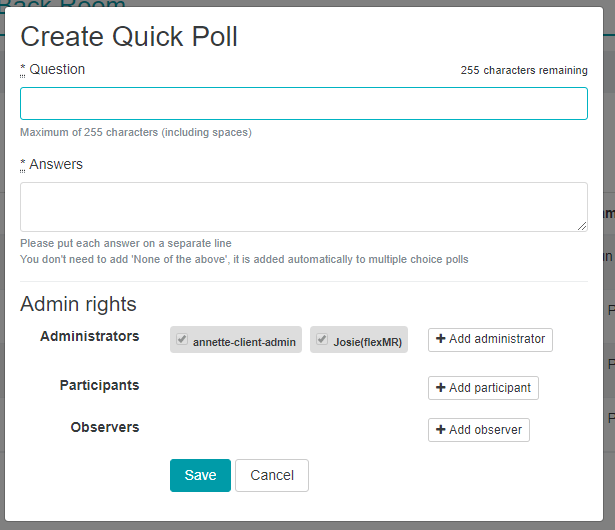615x530 pixels.
Task: Click the Answers field label
Action: tap(56, 164)
